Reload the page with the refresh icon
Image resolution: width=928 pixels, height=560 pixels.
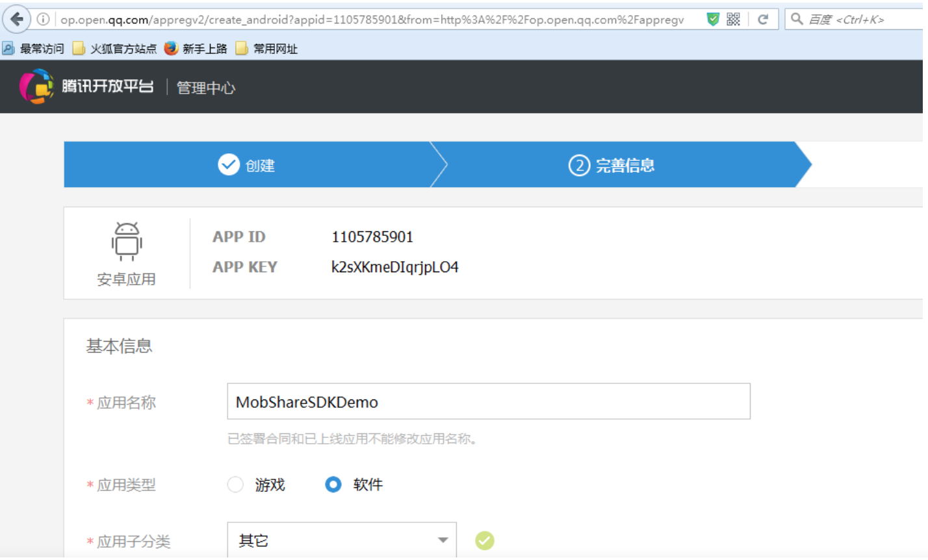[763, 19]
